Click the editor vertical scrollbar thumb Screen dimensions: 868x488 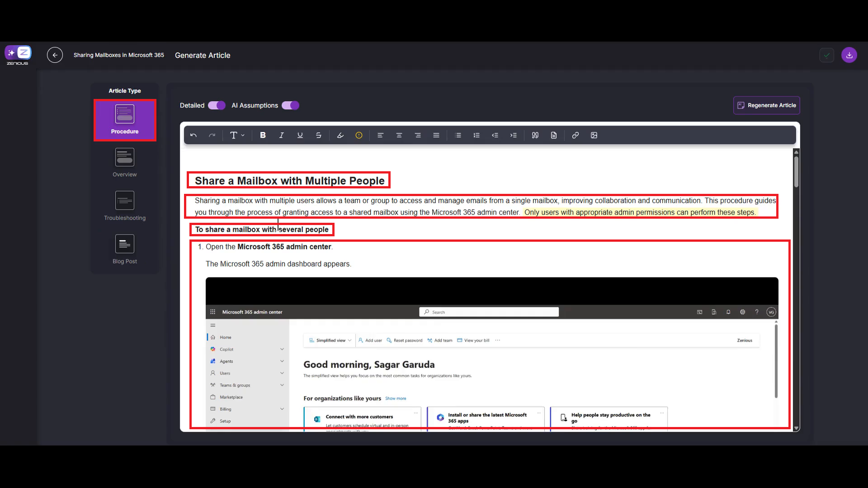pyautogui.click(x=796, y=171)
